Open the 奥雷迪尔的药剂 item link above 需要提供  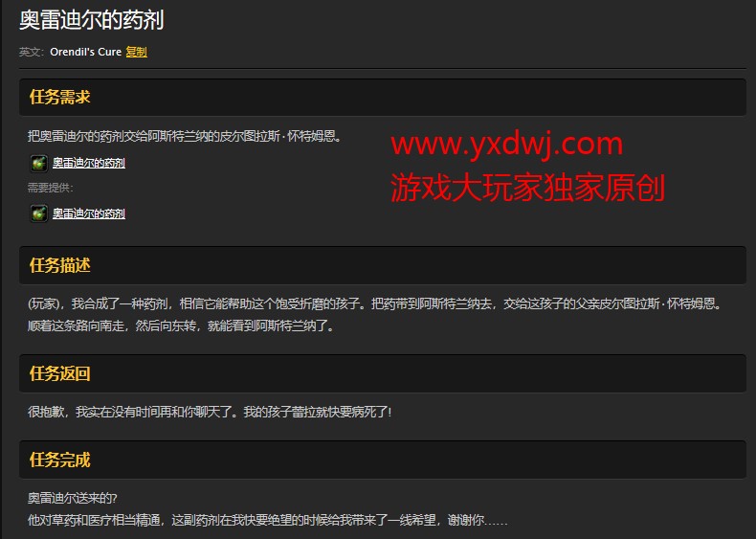[89, 163]
